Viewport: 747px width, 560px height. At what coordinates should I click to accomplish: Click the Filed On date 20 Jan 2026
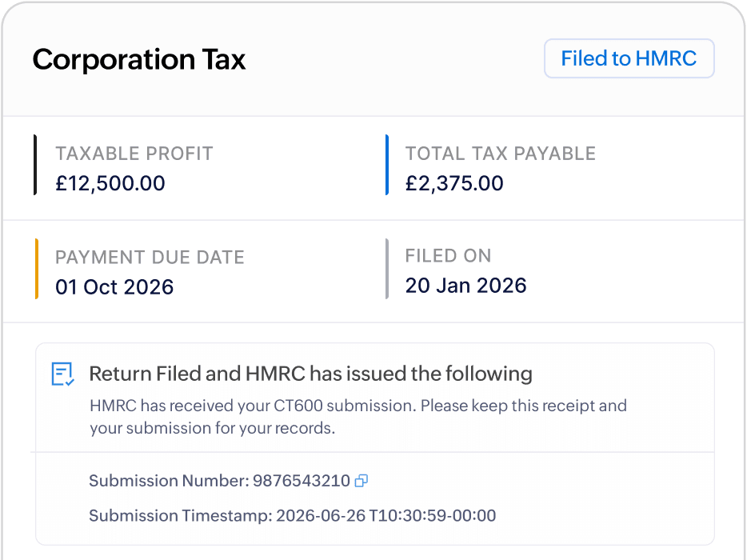tap(466, 286)
